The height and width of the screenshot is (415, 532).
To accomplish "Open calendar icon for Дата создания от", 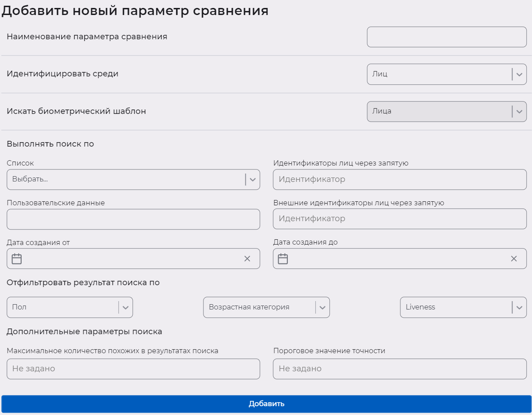I will point(17,259).
